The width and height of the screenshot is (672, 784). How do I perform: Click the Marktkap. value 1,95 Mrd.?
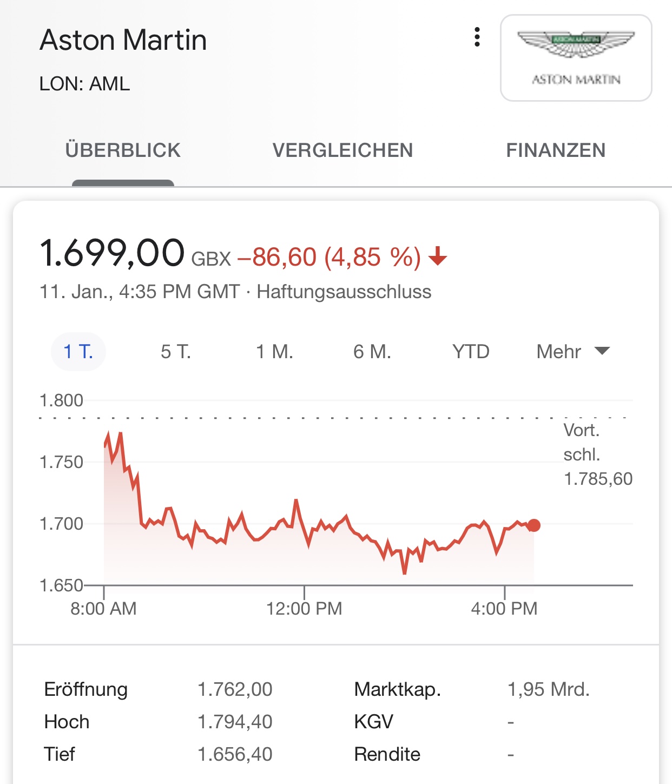[x=548, y=689]
